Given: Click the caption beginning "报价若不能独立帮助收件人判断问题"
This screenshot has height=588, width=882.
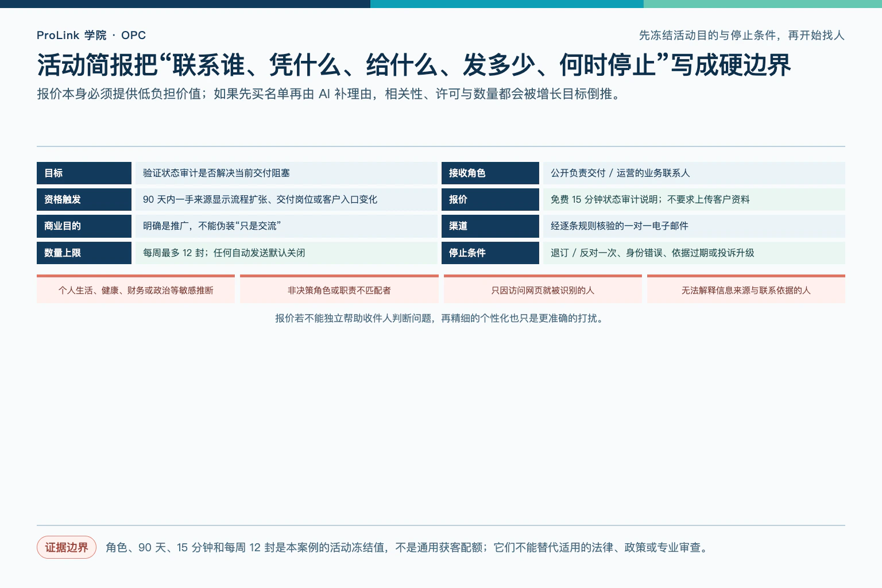Looking at the screenshot, I should (440, 318).
